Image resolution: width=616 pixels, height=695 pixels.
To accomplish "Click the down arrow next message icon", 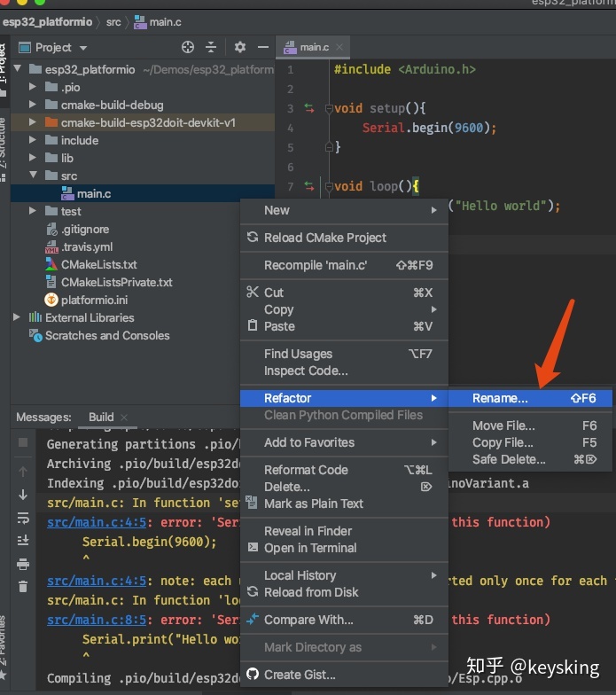I will click(23, 495).
